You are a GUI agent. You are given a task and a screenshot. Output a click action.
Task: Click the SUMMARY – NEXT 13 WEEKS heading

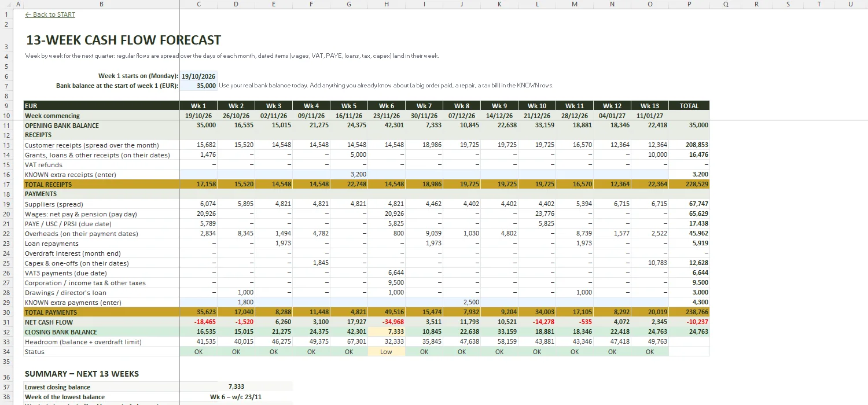(82, 374)
